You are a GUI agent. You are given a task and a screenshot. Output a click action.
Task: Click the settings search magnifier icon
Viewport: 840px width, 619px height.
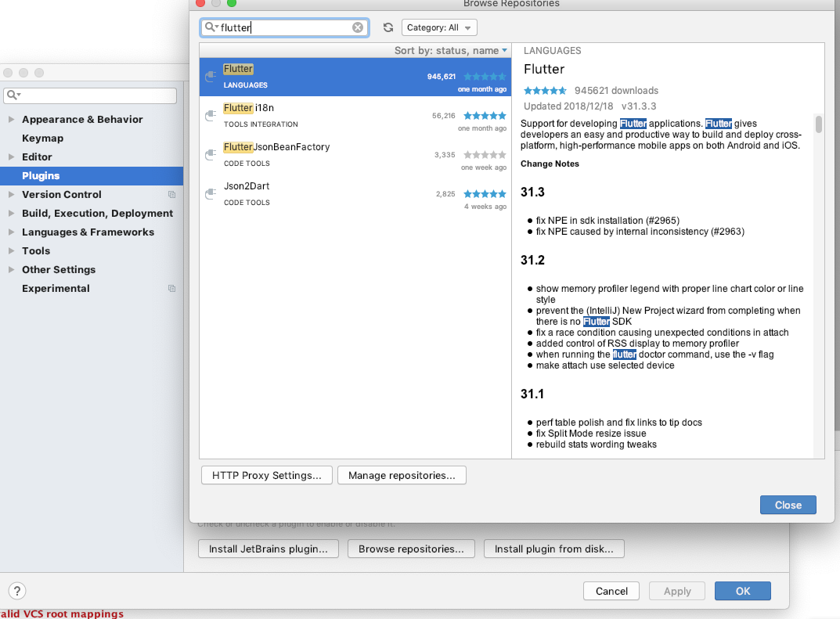click(x=13, y=95)
